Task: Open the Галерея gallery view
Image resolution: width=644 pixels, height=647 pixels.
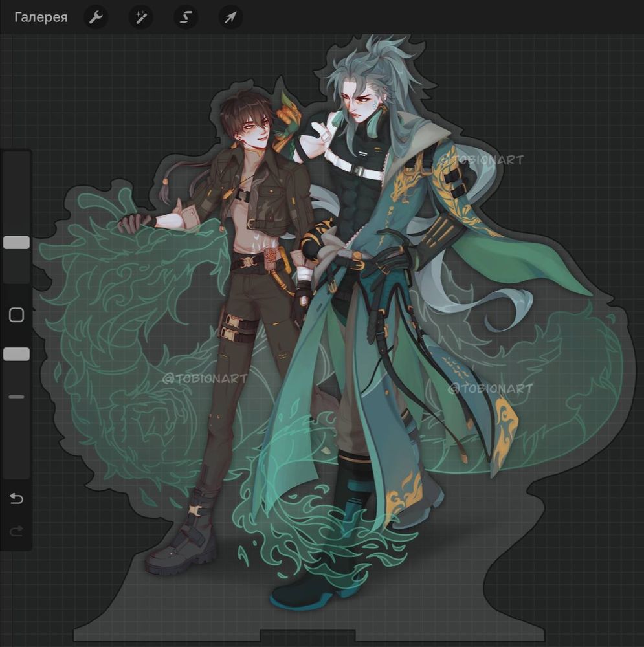Action: (41, 17)
